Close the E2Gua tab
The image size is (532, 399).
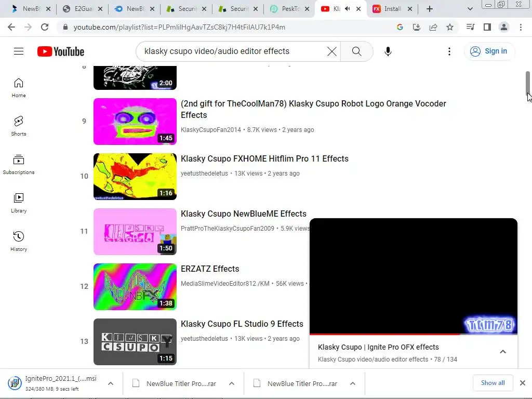pos(100,9)
